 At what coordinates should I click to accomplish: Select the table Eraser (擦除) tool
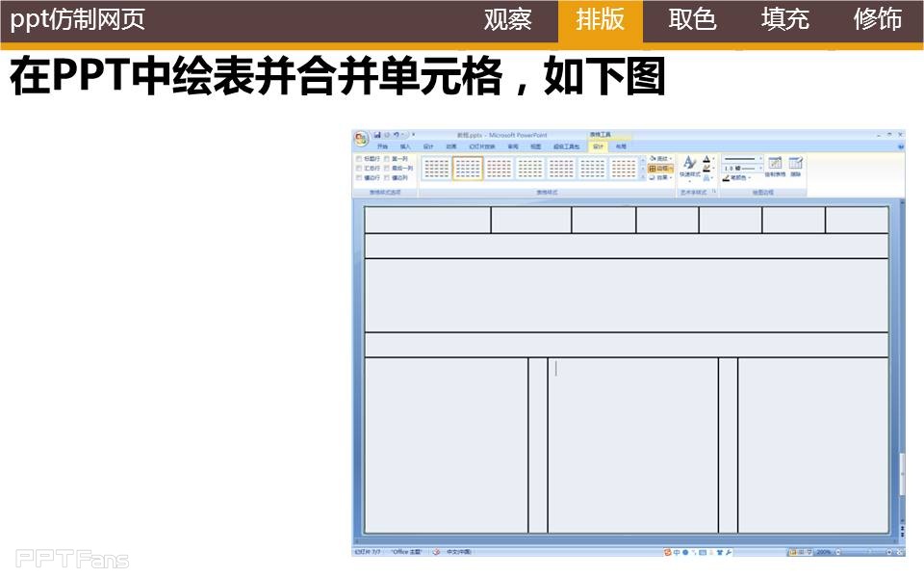tap(796, 167)
